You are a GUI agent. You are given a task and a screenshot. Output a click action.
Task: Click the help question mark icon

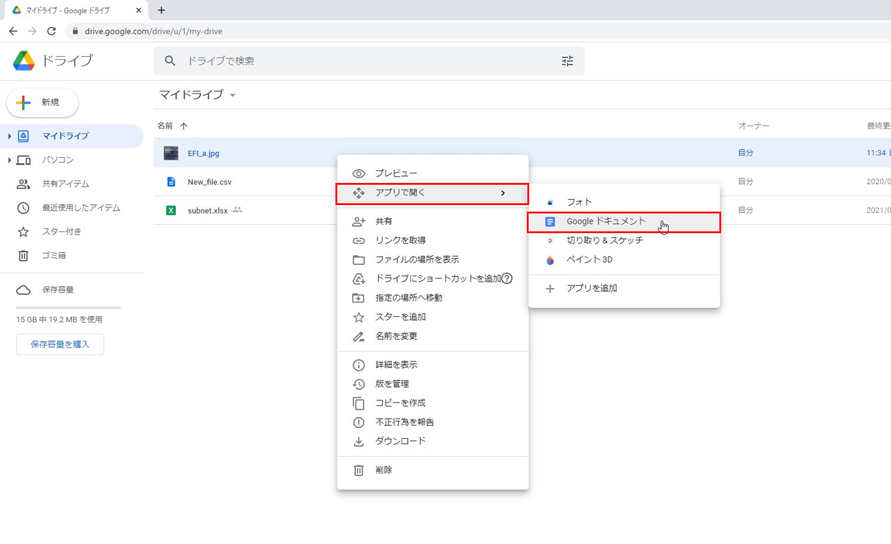[507, 279]
